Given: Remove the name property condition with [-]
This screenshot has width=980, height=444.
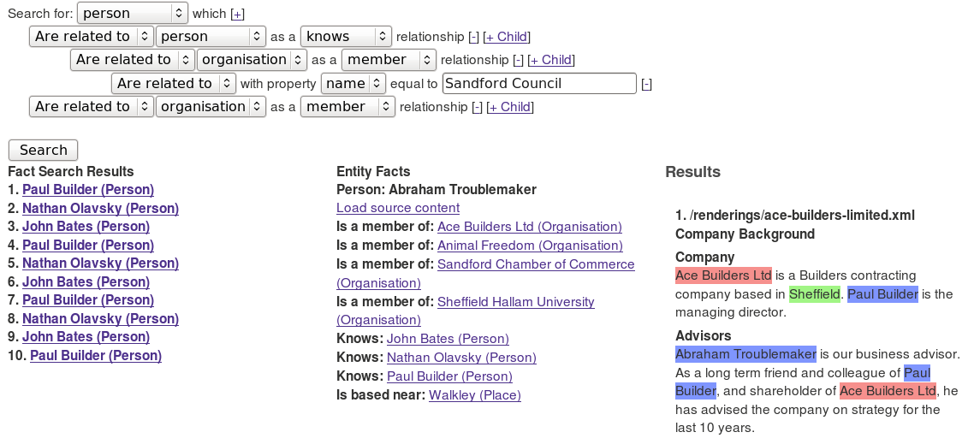Looking at the screenshot, I should (x=646, y=84).
